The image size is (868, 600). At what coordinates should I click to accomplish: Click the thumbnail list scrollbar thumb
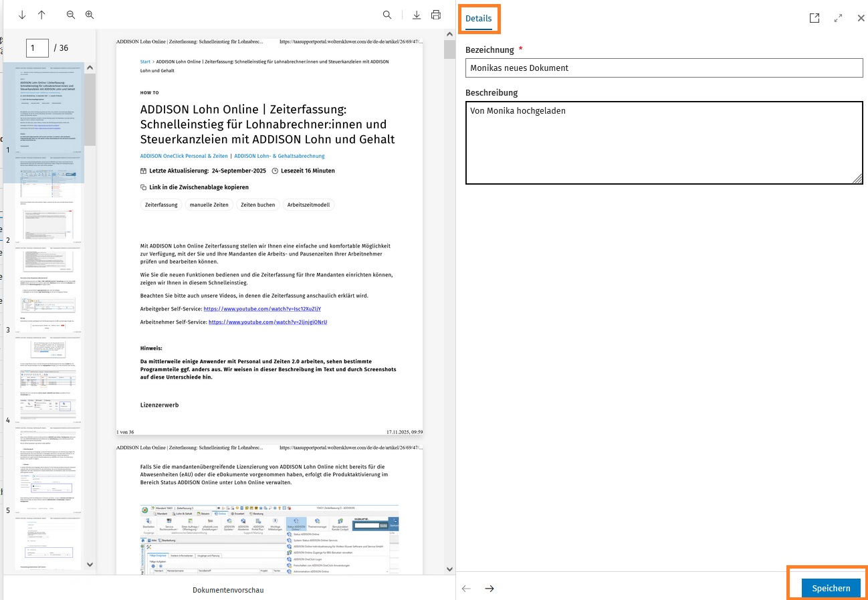(x=90, y=110)
